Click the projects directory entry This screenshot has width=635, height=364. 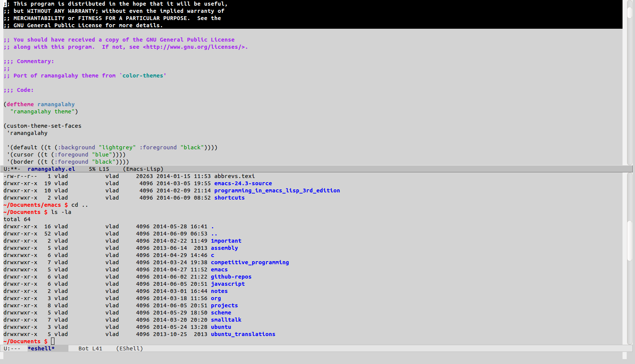coord(225,305)
